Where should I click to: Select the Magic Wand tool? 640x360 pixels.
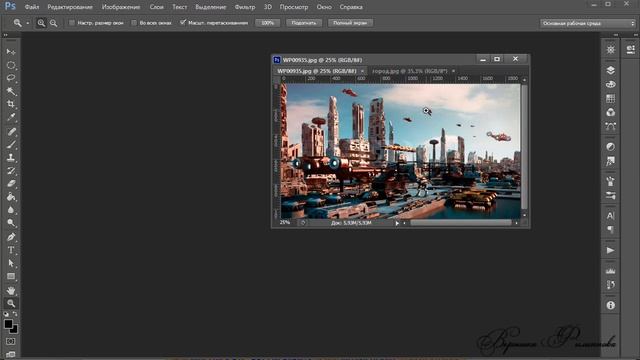[x=11, y=91]
